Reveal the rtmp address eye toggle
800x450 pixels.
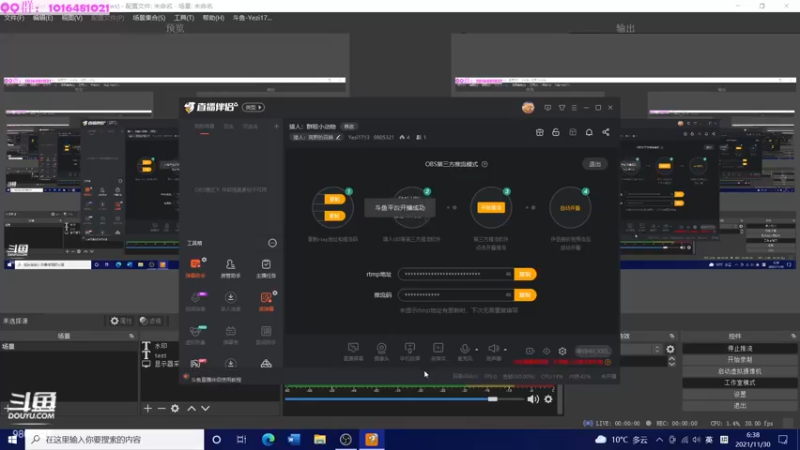508,274
